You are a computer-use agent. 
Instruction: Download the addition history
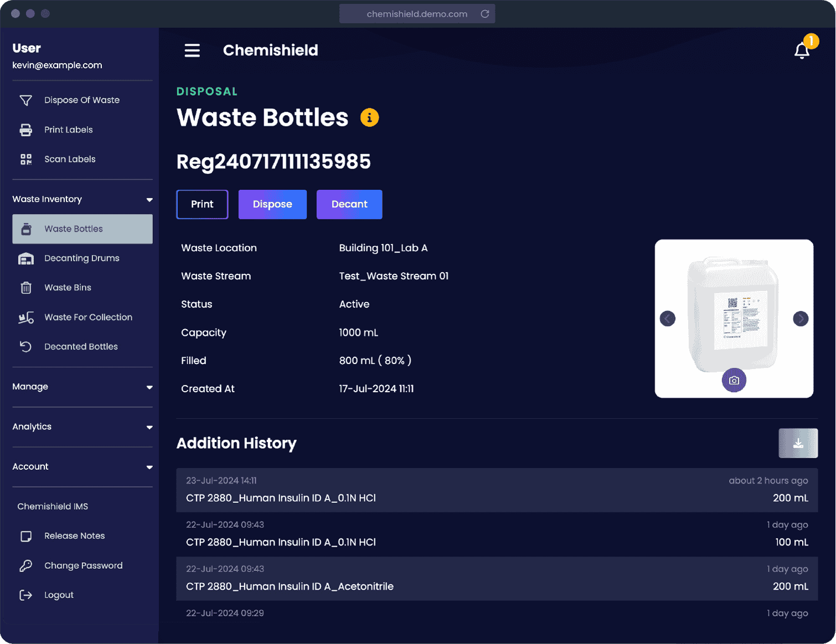point(798,443)
